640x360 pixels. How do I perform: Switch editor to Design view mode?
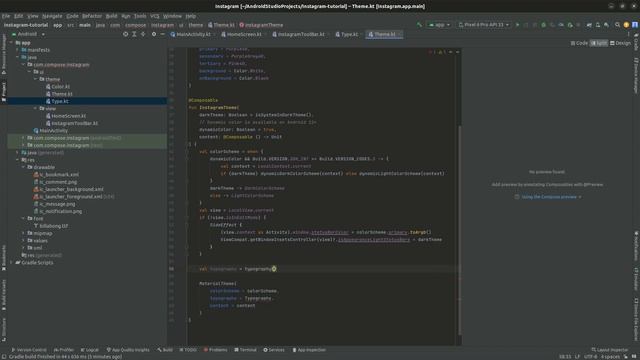click(620, 43)
